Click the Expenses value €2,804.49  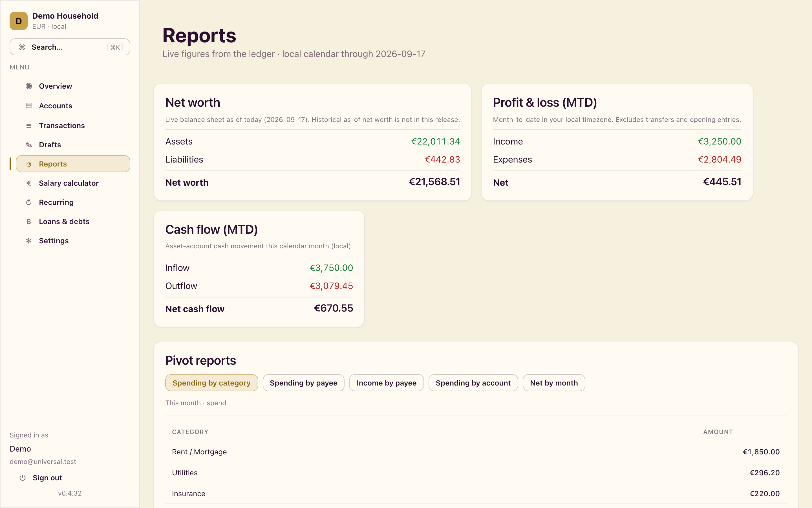click(720, 159)
